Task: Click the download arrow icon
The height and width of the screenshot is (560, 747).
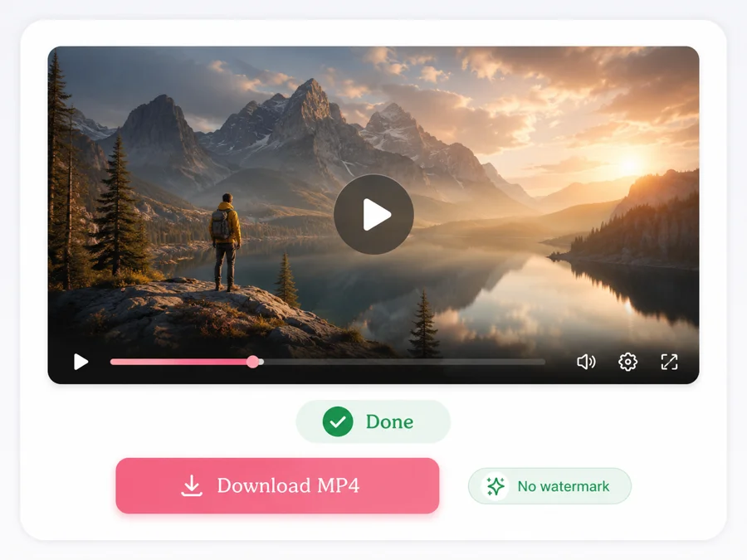Action: pos(192,485)
